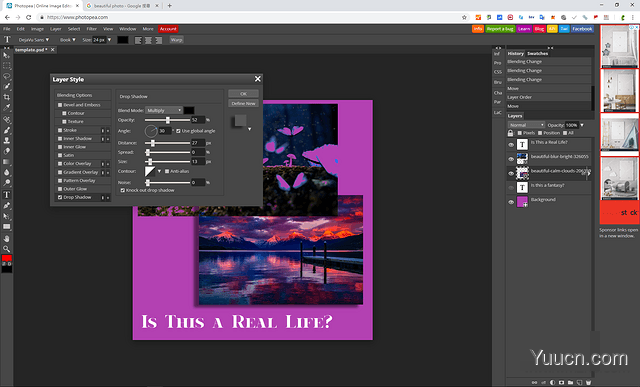Click OK in Layer Style dialog

click(243, 94)
